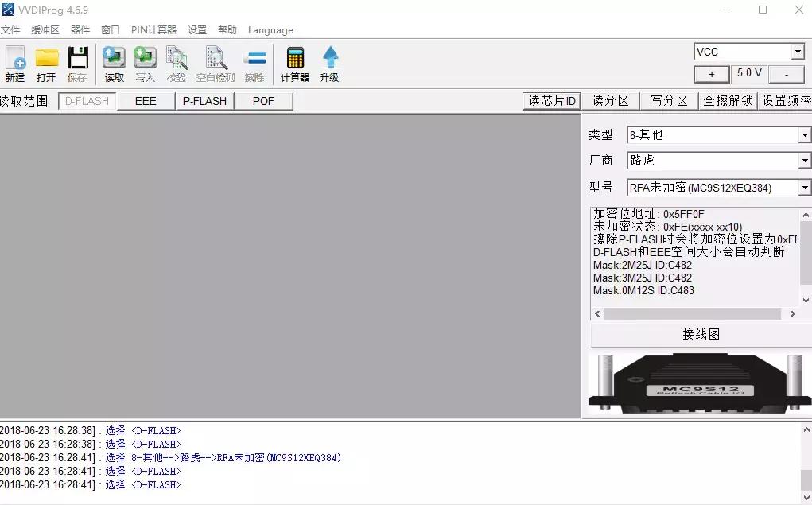Click left arrow of info box horizontal scrollbar
The height and width of the screenshot is (505, 812).
click(597, 313)
